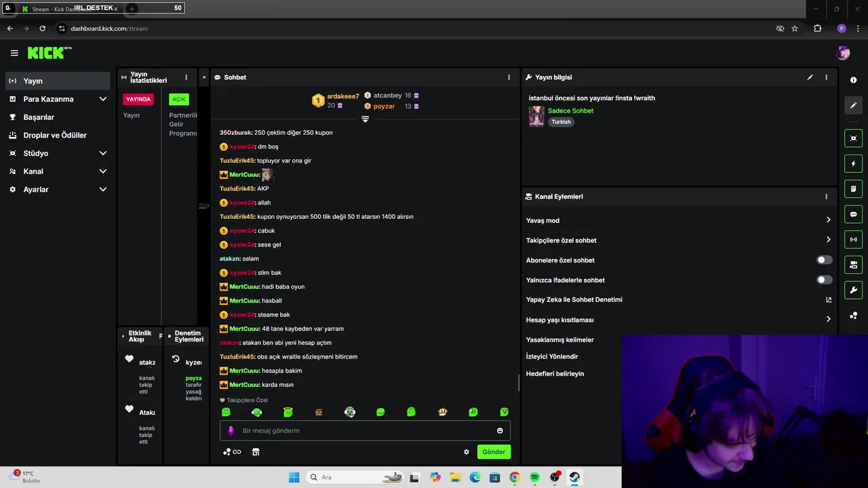The image size is (868, 488).
Task: Click the green AÇIK badge
Action: [179, 99]
